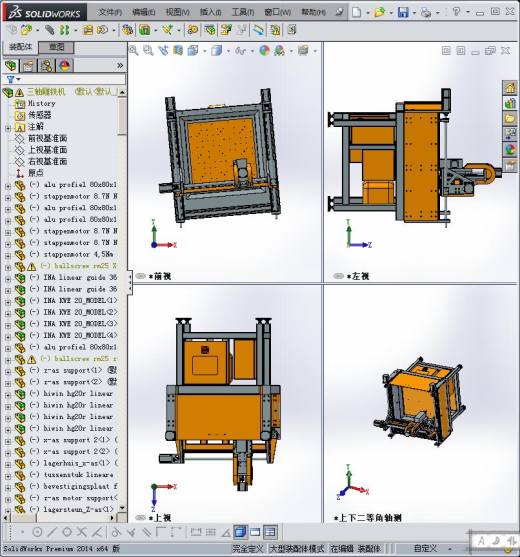Click the New document icon

coord(356,12)
